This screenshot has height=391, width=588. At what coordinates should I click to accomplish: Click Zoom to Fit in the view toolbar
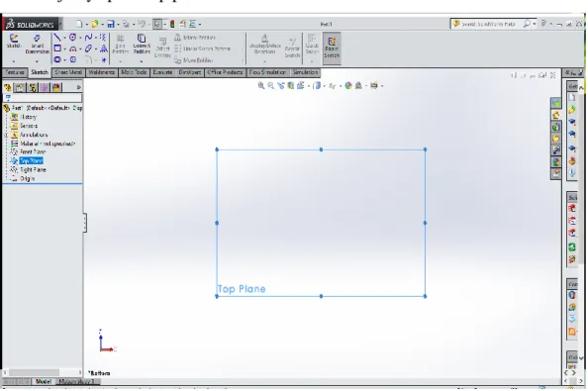click(261, 86)
